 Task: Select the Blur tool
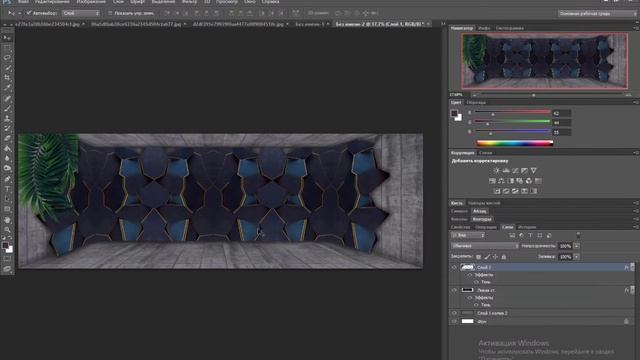tap(7, 158)
